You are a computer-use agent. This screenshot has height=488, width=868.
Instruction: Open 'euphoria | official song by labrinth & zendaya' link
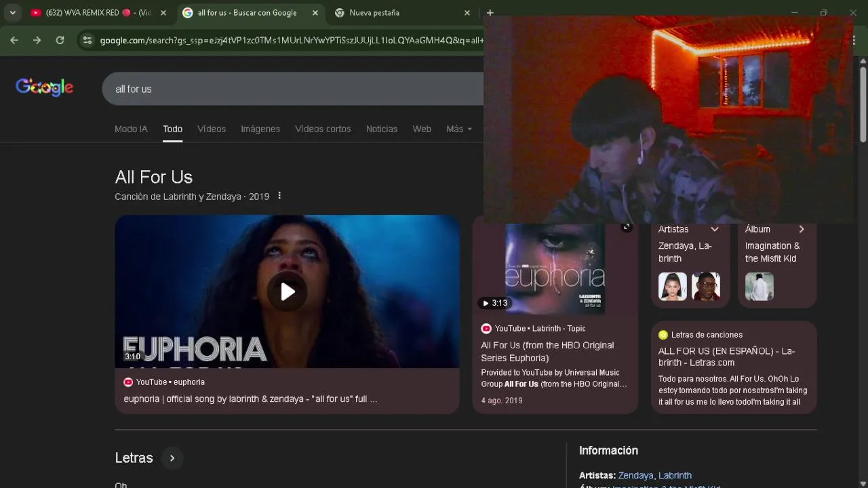click(250, 399)
